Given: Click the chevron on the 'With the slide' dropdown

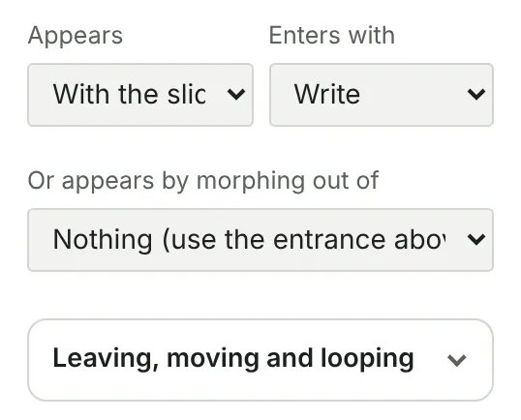Looking at the screenshot, I should click(236, 94).
